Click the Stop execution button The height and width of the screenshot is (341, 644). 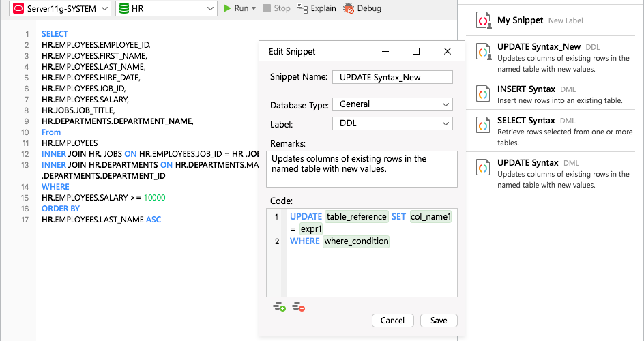click(x=276, y=8)
